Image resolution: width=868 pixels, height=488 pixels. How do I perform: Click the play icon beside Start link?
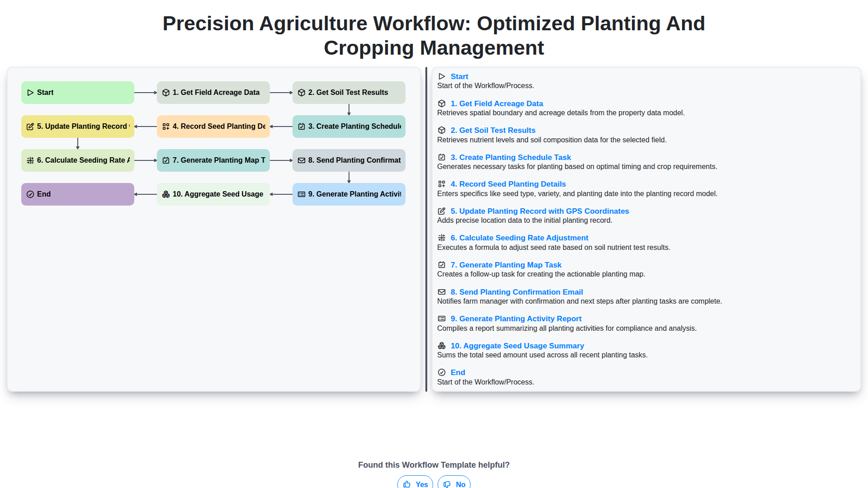[x=442, y=77]
